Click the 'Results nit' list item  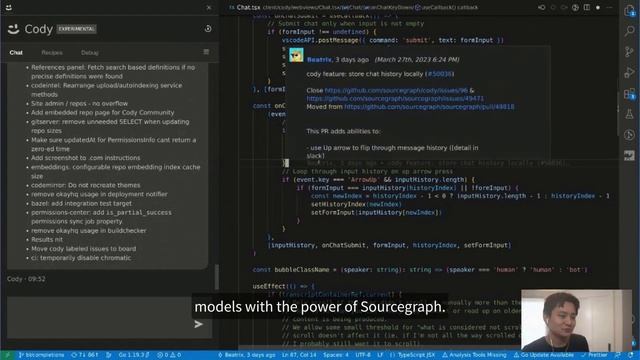pyautogui.click(x=47, y=240)
